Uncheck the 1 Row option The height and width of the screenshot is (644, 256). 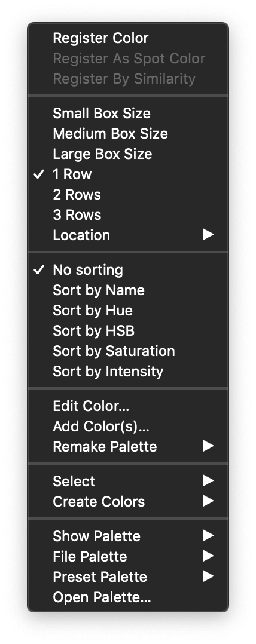pos(128,174)
